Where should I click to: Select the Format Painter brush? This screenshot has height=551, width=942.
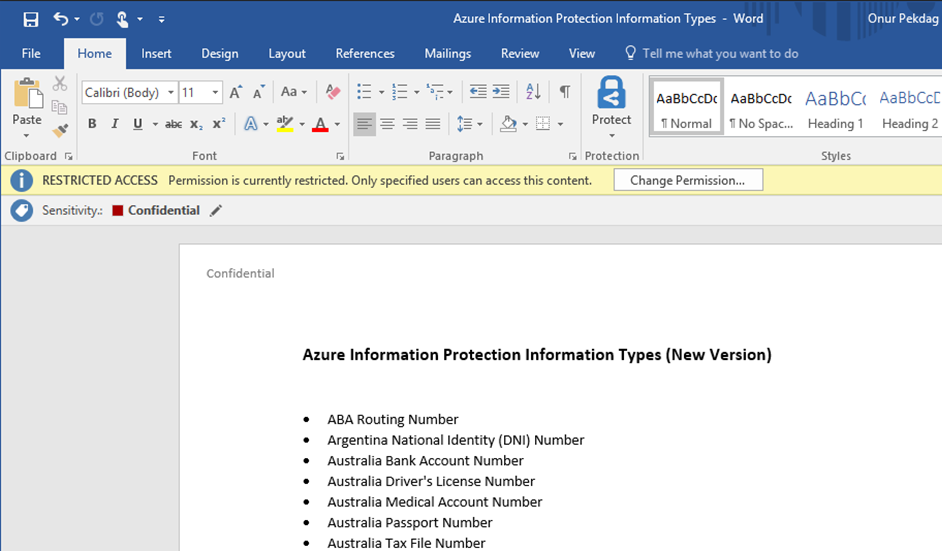tap(59, 130)
